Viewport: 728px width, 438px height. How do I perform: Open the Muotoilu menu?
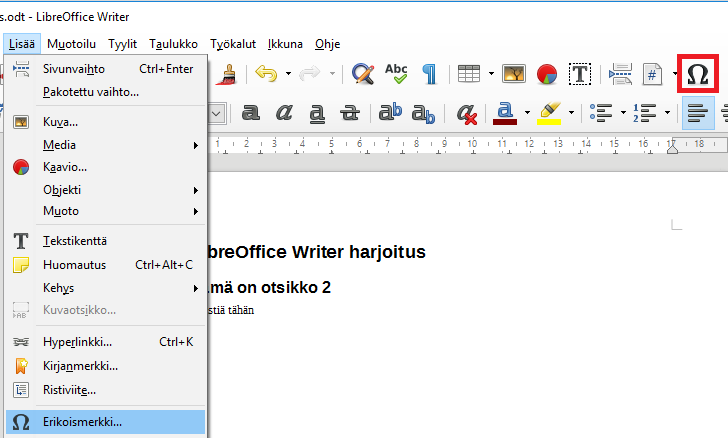click(x=70, y=44)
